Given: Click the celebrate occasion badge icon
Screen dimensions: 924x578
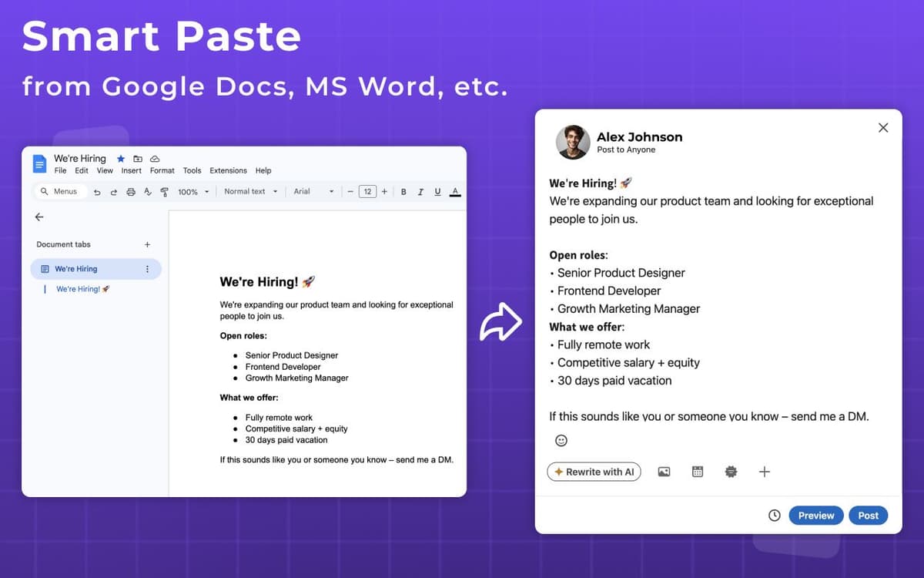Looking at the screenshot, I should 731,472.
